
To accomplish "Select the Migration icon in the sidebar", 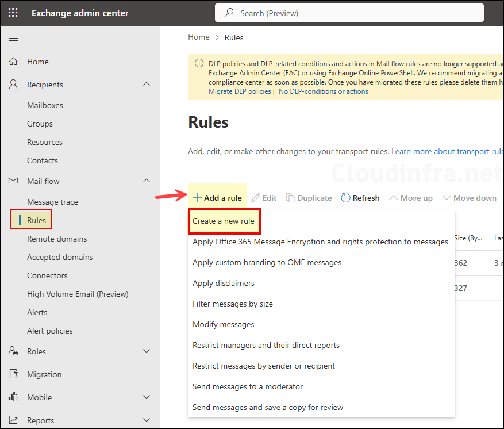I will click(13, 374).
